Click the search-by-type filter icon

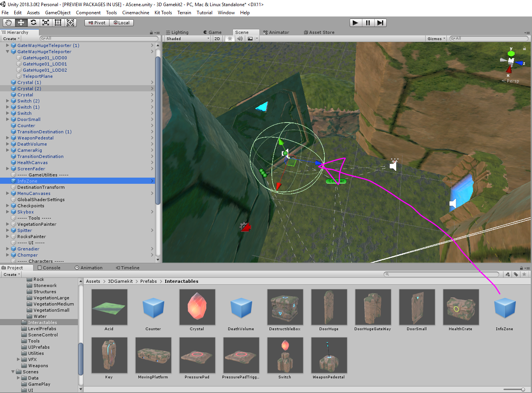click(x=507, y=274)
